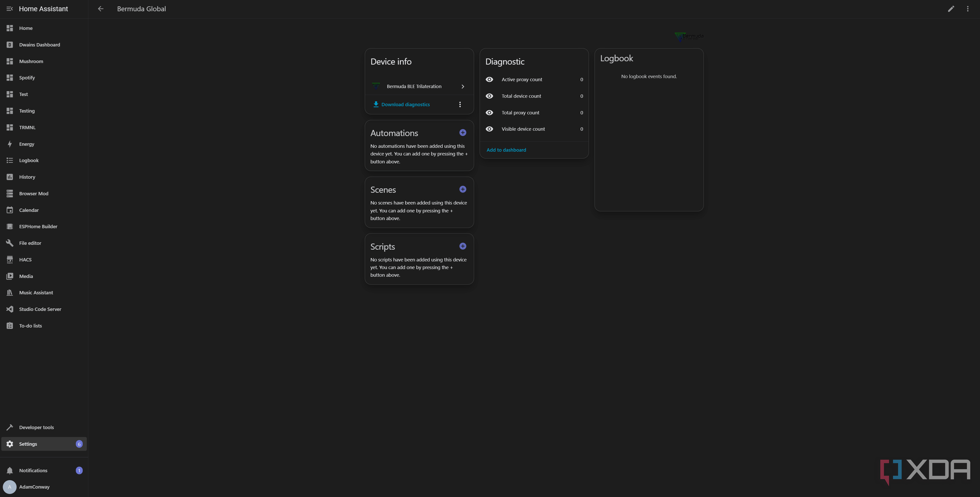Click the Settings badge showing 6
This screenshot has height=497, width=980.
point(79,444)
